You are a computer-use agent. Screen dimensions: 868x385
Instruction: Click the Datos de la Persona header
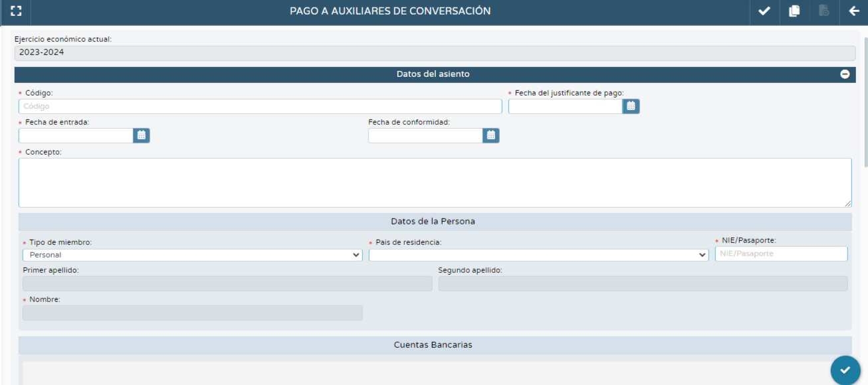point(435,222)
